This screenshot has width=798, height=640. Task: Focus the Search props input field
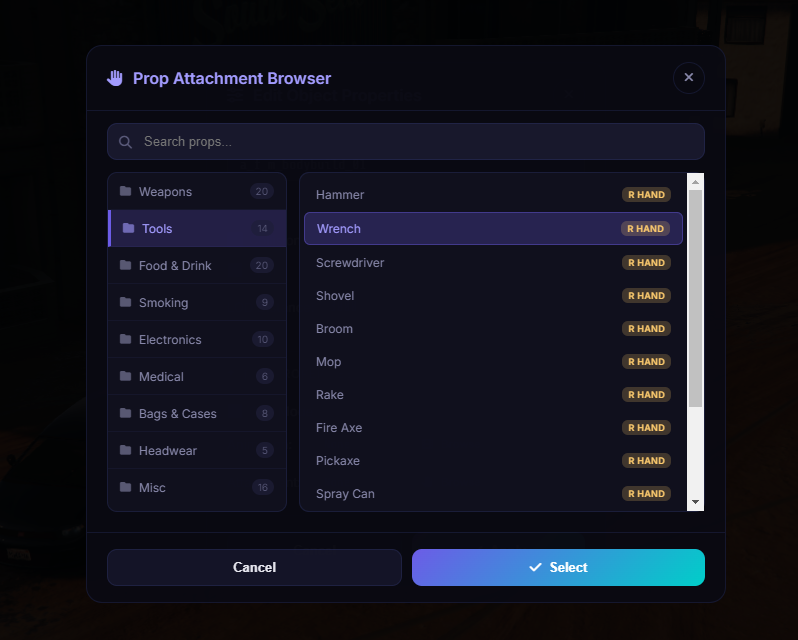(406, 141)
